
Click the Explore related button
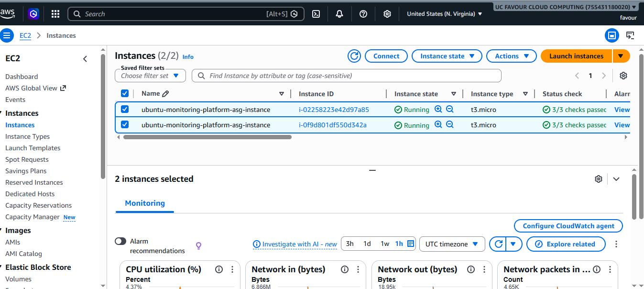(566, 244)
